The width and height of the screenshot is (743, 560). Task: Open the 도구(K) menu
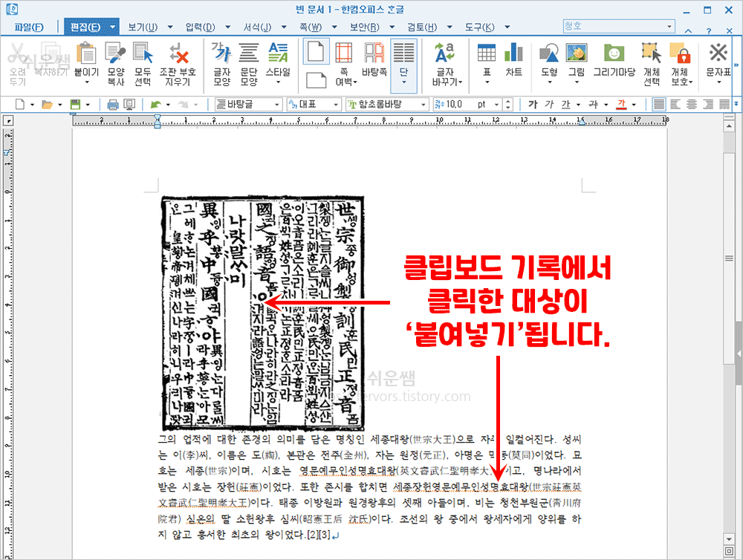pos(479,27)
